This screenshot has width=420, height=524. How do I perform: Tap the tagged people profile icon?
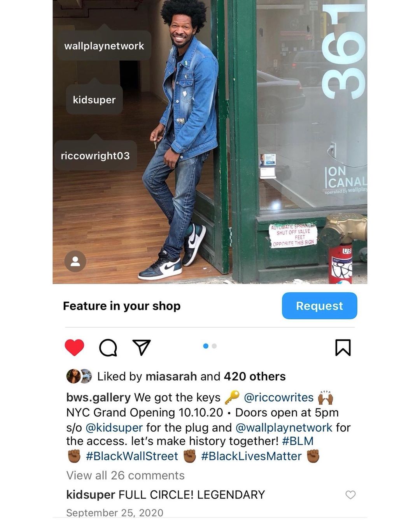pyautogui.click(x=75, y=261)
